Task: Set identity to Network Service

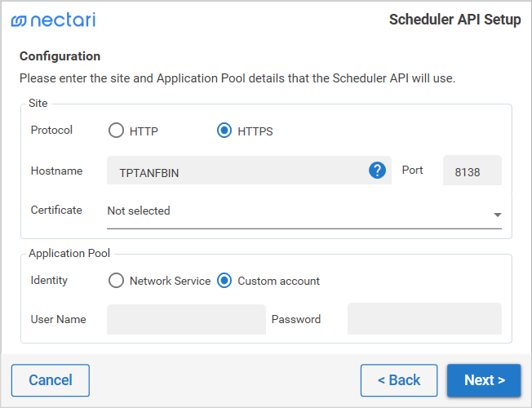Action: pos(117,281)
